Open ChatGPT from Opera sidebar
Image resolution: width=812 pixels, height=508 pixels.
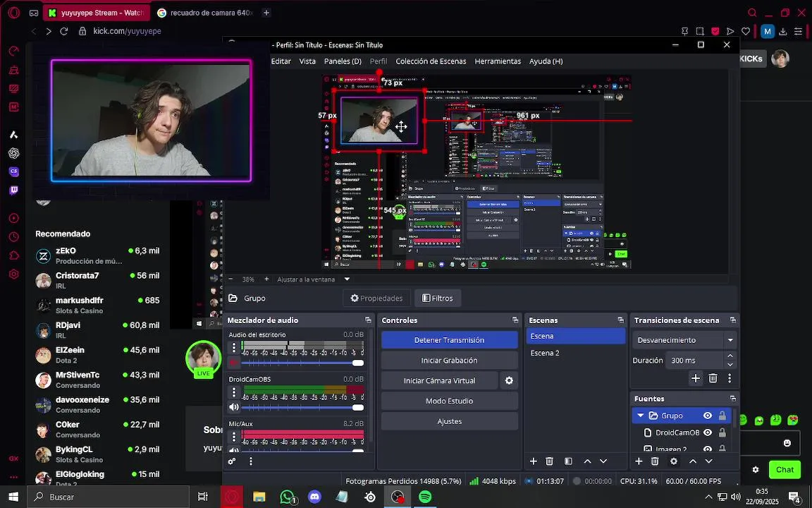pyautogui.click(x=14, y=153)
